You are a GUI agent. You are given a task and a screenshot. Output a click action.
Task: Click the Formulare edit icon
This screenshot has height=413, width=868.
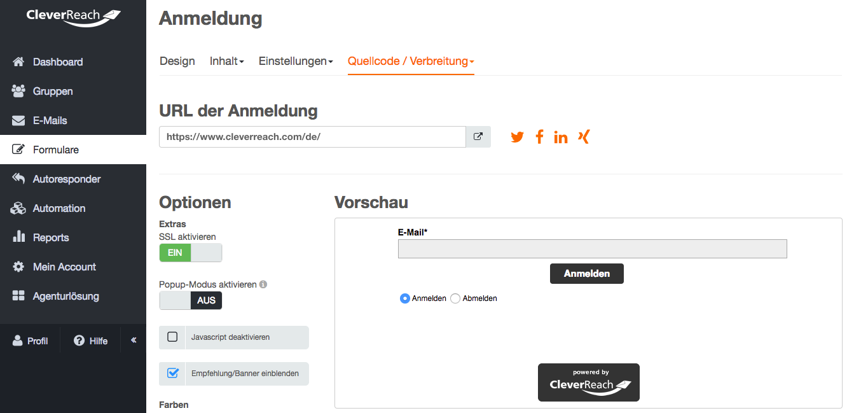click(x=18, y=150)
